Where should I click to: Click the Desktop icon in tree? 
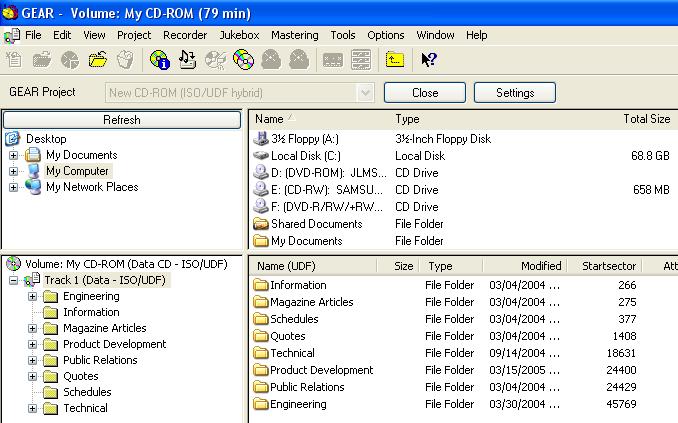(13, 139)
